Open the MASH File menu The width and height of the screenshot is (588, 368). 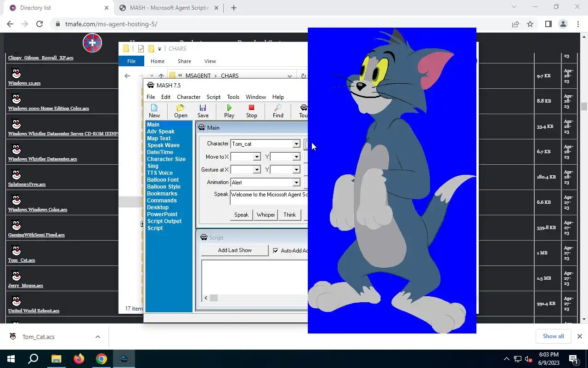(151, 97)
